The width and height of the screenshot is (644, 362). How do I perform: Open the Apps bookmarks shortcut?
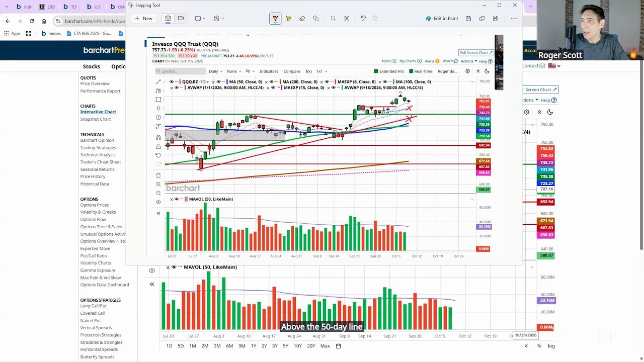(13, 34)
